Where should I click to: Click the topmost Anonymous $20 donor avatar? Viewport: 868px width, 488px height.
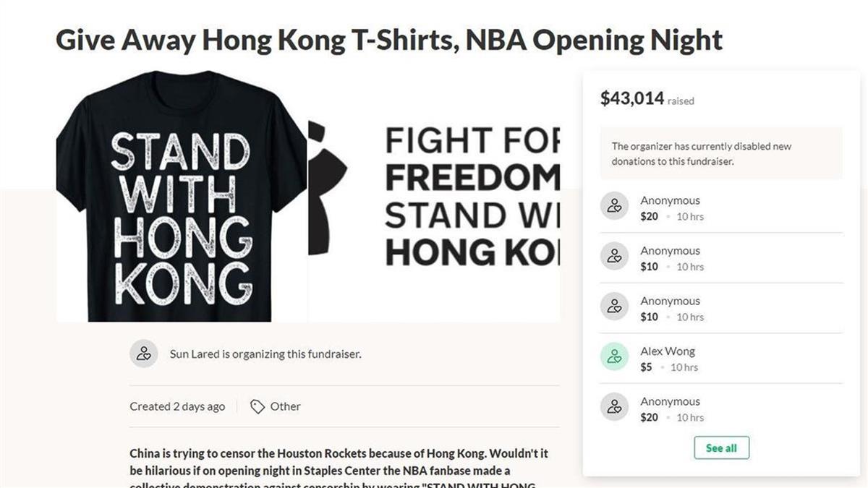coord(614,206)
